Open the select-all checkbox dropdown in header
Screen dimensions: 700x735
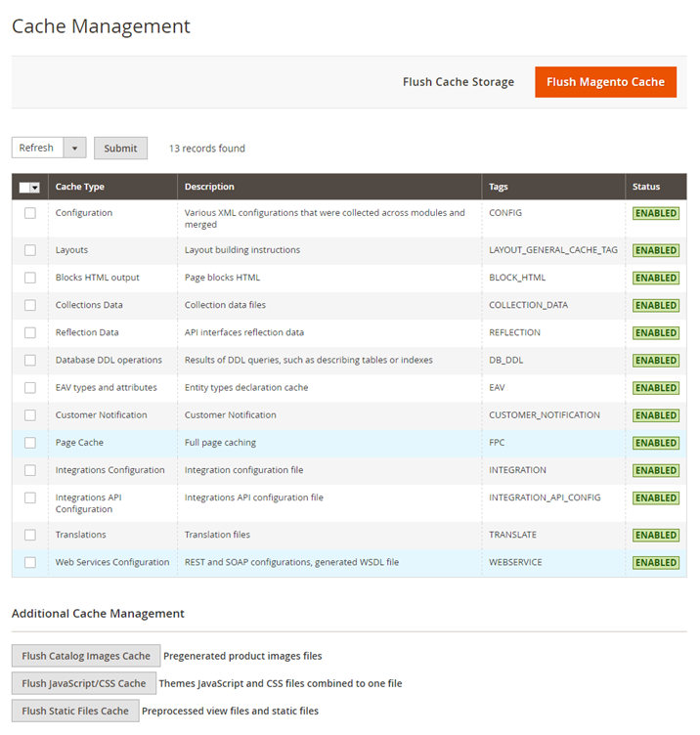(x=35, y=188)
